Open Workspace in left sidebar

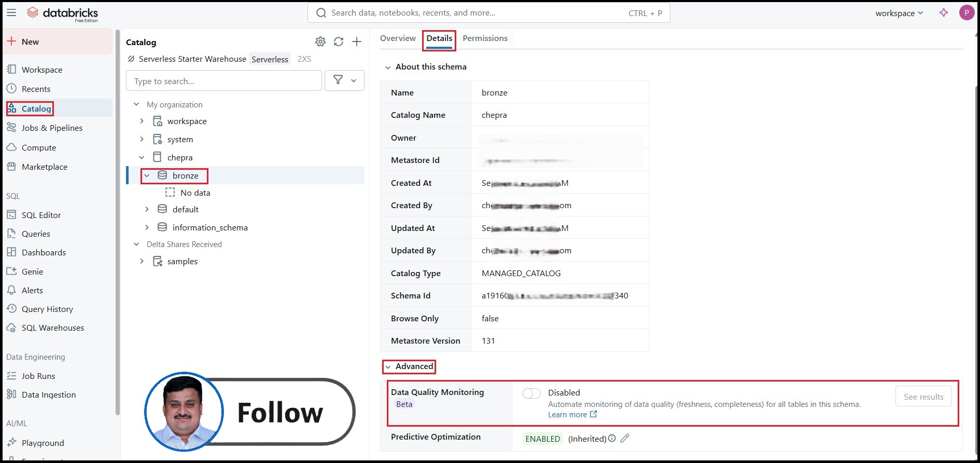pos(42,70)
